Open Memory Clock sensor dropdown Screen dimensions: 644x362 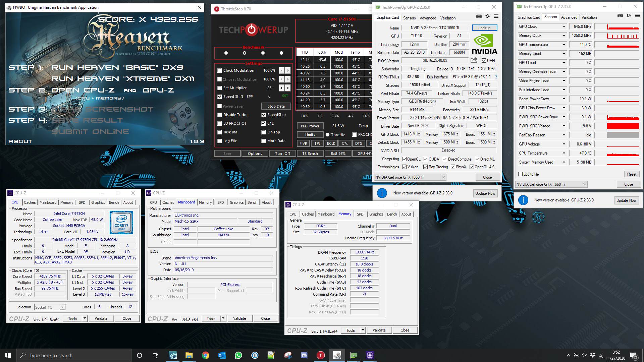(x=564, y=36)
